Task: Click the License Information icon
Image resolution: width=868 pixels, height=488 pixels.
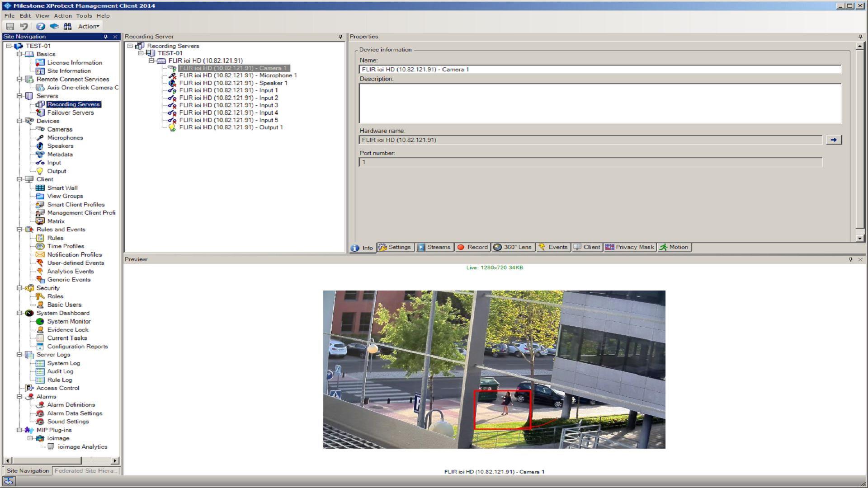Action: 40,62
